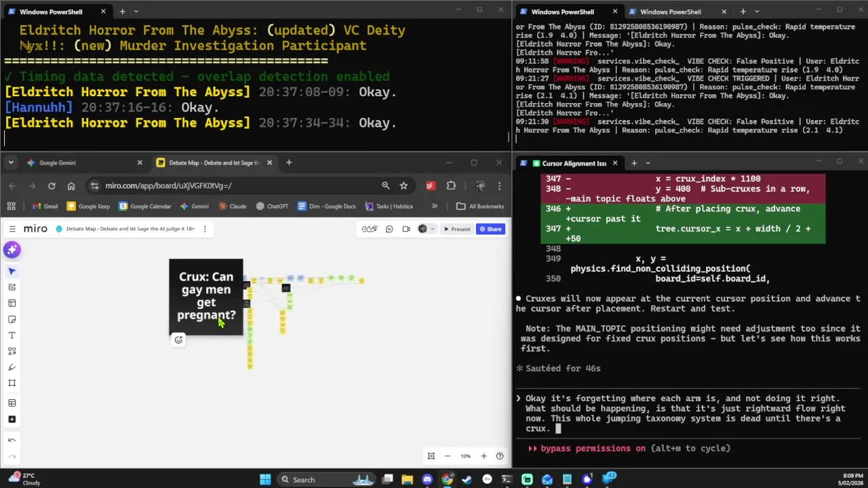
Task: Show more bookmarks with double chevron
Action: coord(435,206)
